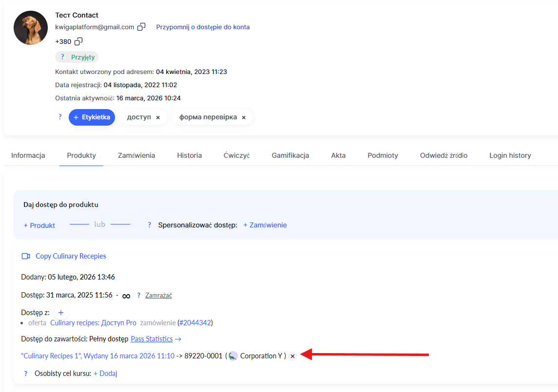558x392 pixels.
Task: Select the Produkty tab
Action: coord(81,155)
